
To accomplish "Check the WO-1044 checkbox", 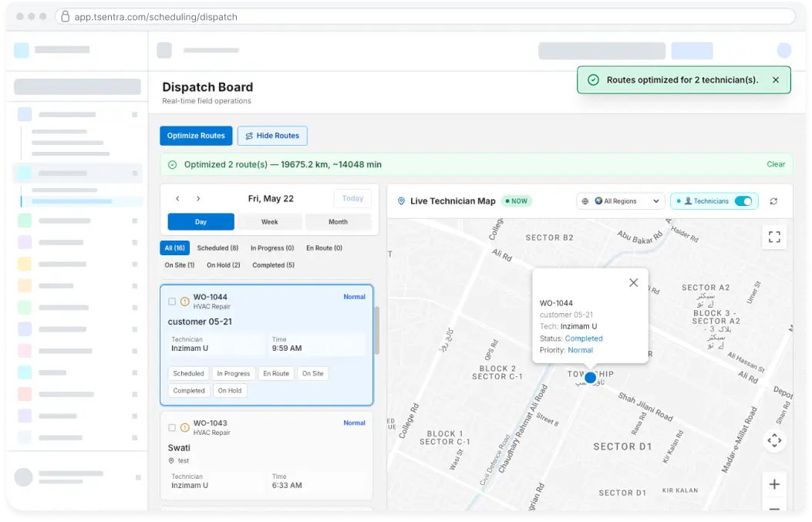I will 172,301.
